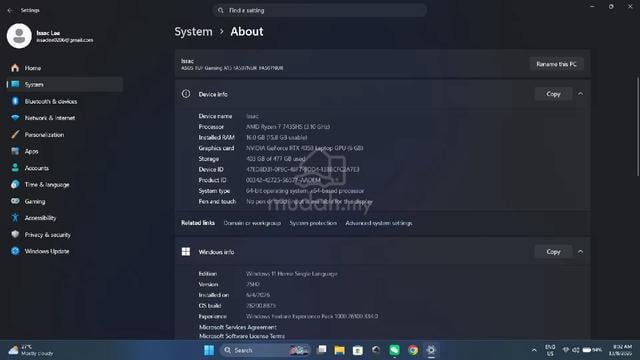Image resolution: width=640 pixels, height=360 pixels.
Task: Click the Windows Update icon
Action: click(15, 251)
